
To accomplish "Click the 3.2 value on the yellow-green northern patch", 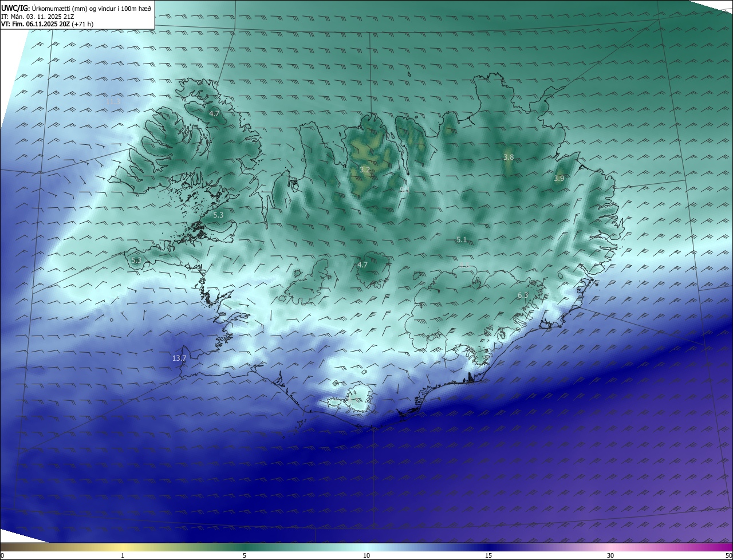I will coord(365,170).
